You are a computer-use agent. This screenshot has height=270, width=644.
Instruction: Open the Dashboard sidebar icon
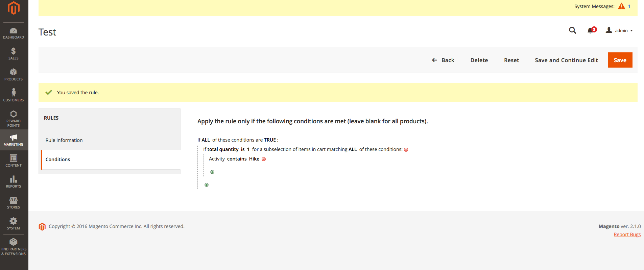[x=14, y=33]
